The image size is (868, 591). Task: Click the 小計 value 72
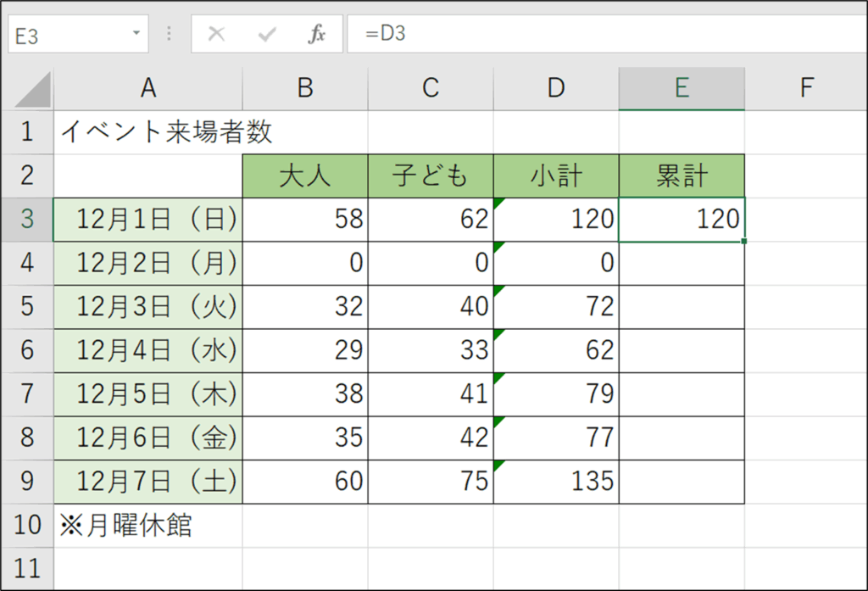pyautogui.click(x=556, y=307)
